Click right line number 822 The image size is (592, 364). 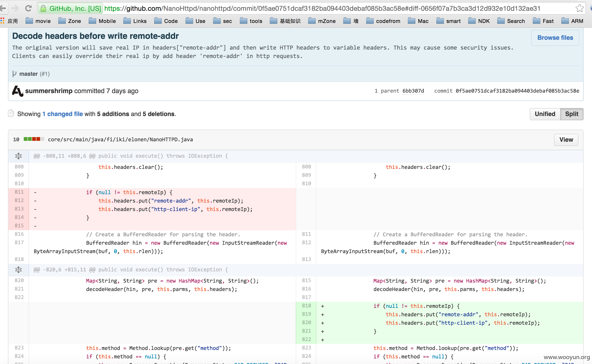pyautogui.click(x=306, y=339)
